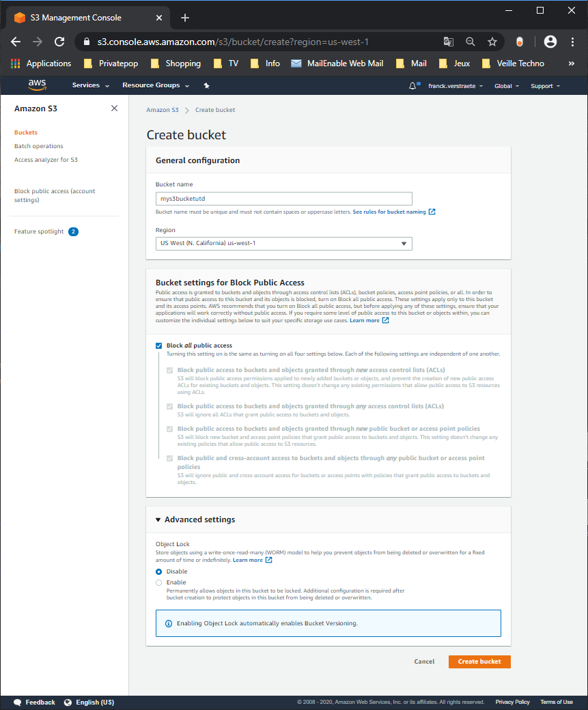Click the Feature spotlight badge showing 2

tap(73, 231)
